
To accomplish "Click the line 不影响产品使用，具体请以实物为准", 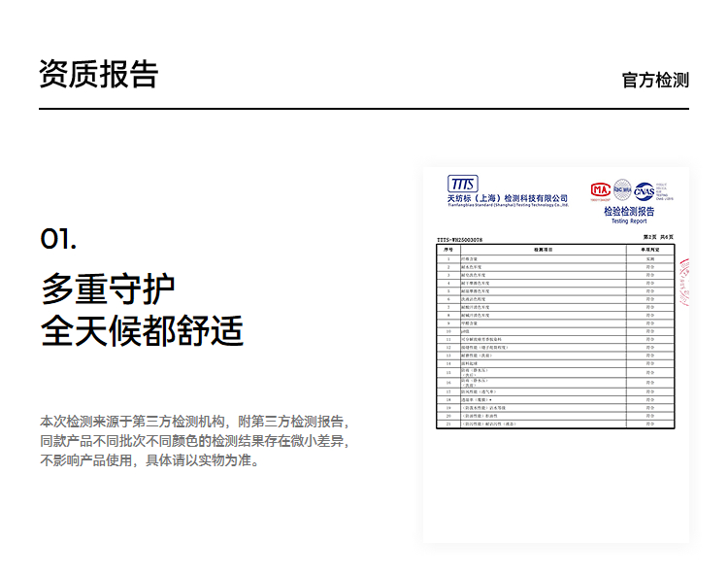I will click(149, 460).
